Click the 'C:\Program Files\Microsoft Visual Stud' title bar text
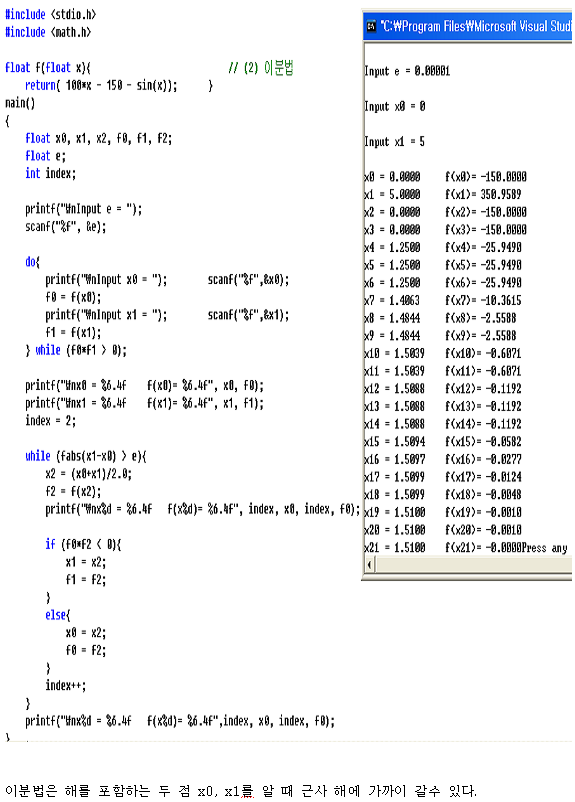575x802 pixels. (476, 26)
